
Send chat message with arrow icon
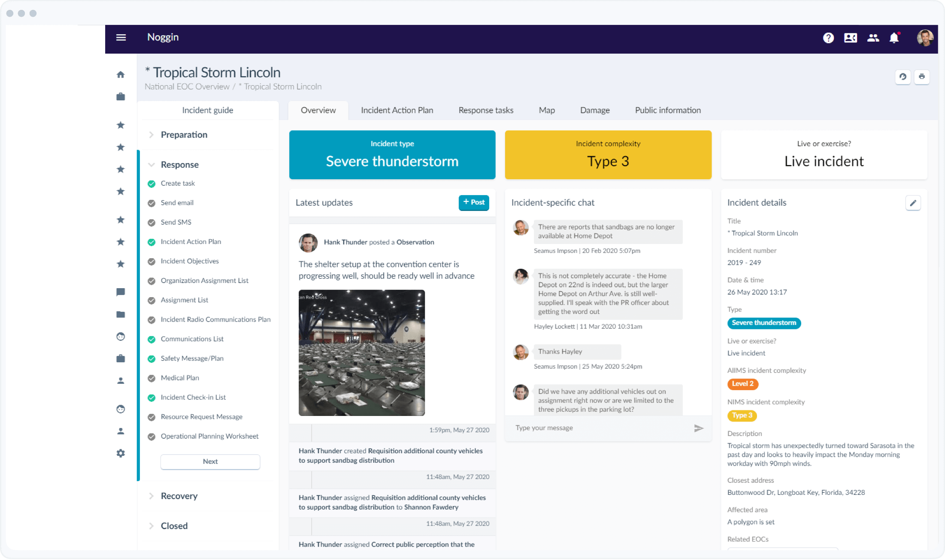point(699,428)
